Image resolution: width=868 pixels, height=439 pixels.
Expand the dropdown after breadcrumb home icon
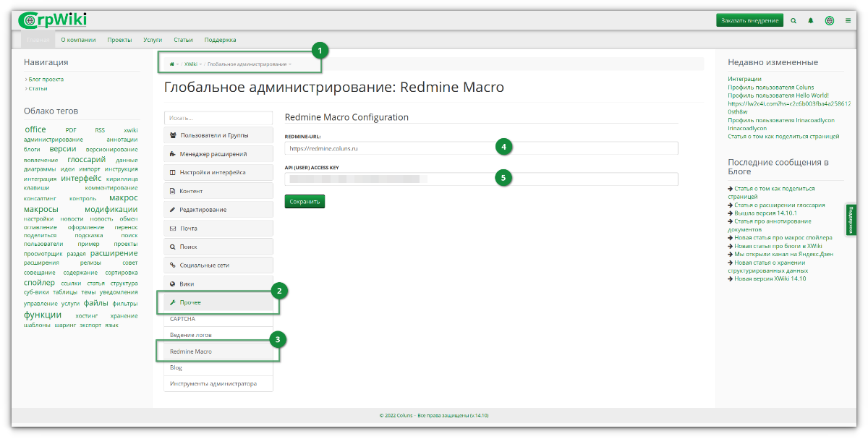177,64
